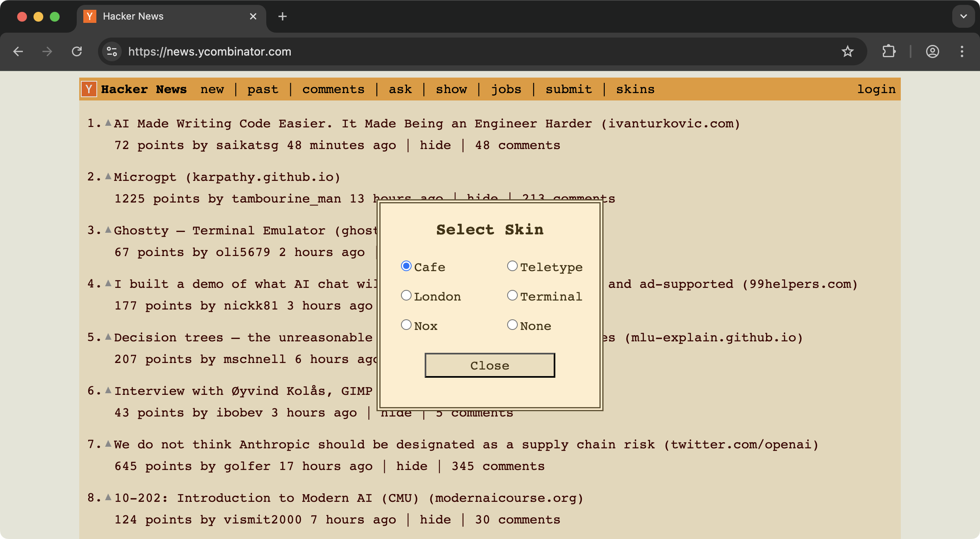Open the skins menu item

(635, 89)
